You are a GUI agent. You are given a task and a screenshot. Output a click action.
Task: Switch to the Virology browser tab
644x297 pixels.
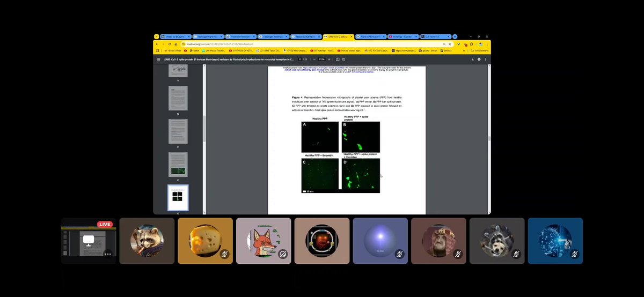[401, 36]
